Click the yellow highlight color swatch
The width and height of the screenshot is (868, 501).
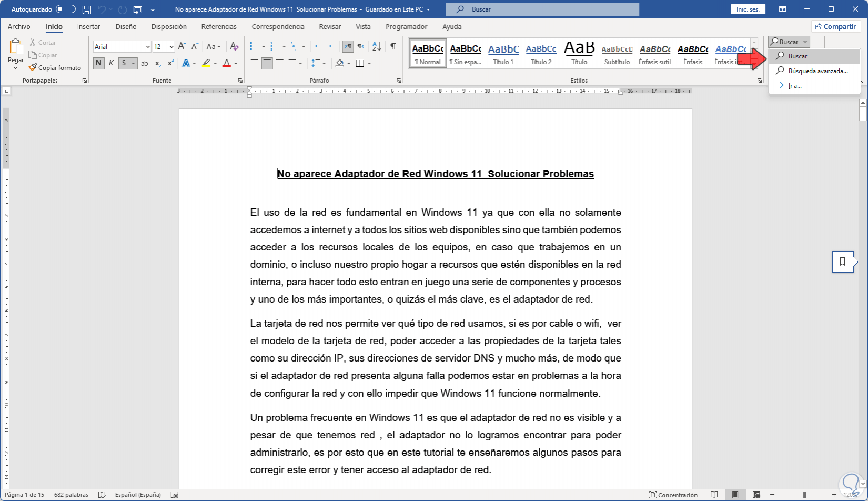[x=206, y=63]
